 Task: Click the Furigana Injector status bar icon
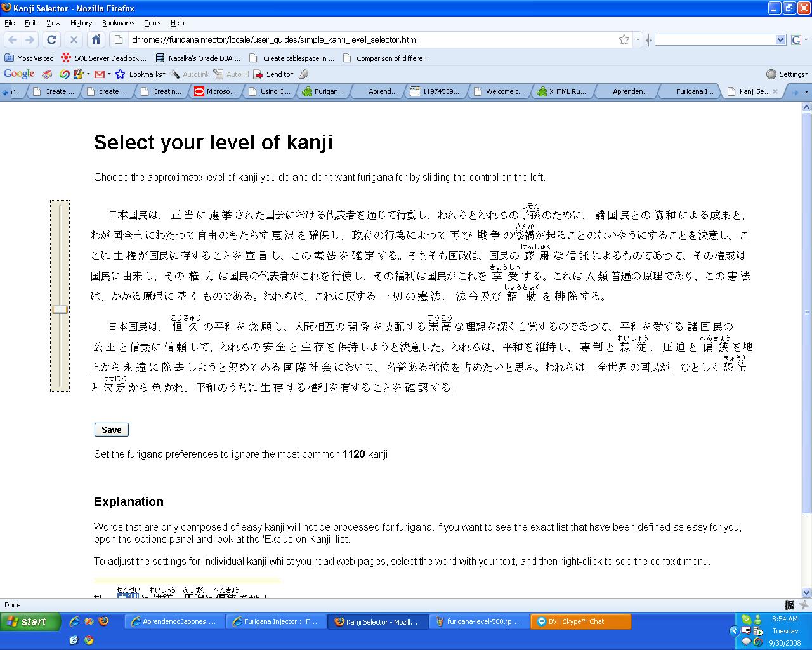tap(790, 605)
